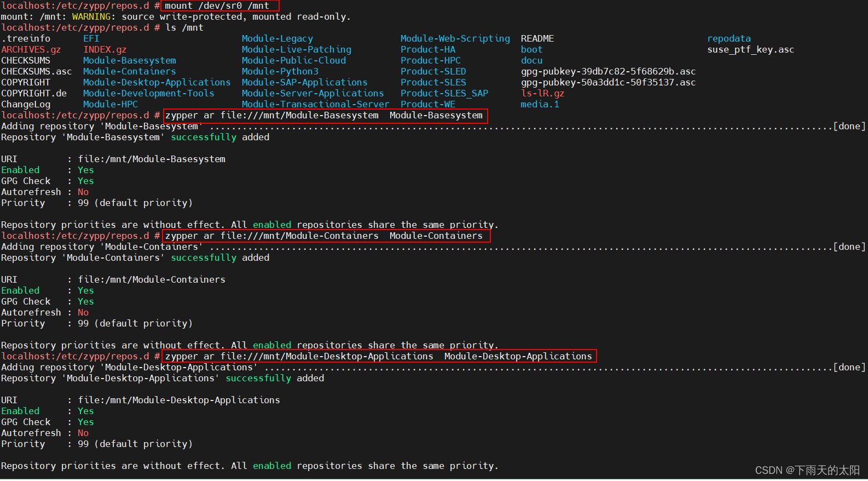868x481 pixels.
Task: Click the 'zypper ar' Module-Containers command
Action: click(324, 236)
